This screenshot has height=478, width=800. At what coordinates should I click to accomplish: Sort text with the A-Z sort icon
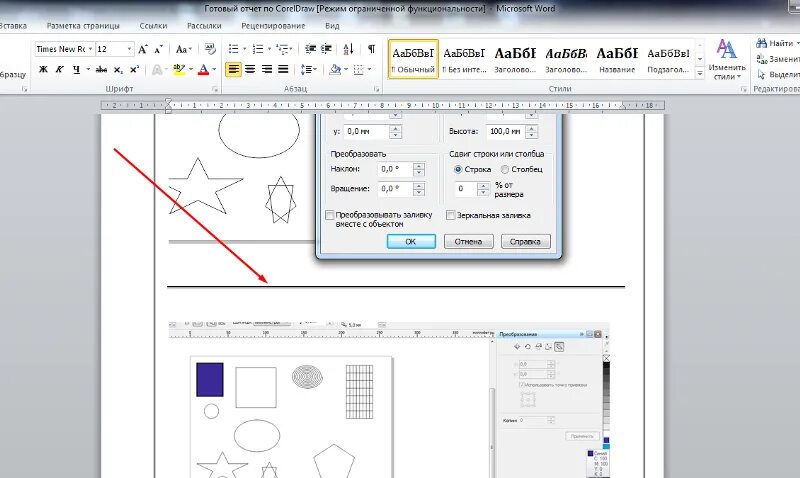348,49
